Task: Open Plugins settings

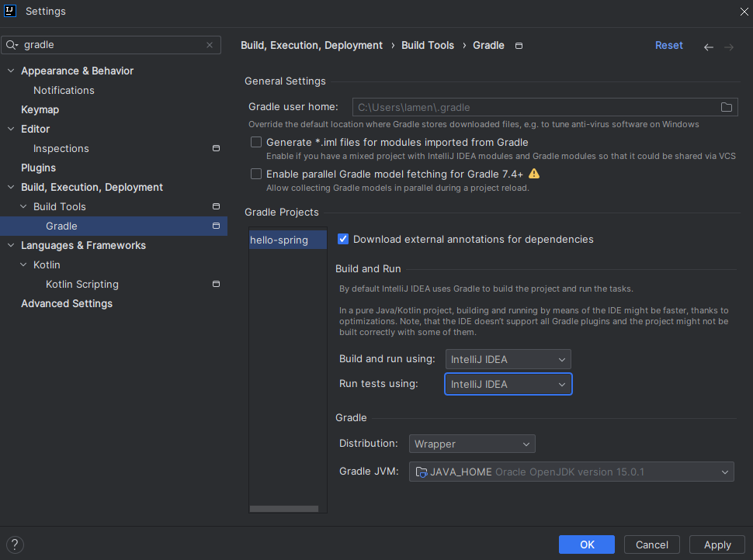Action: point(38,168)
